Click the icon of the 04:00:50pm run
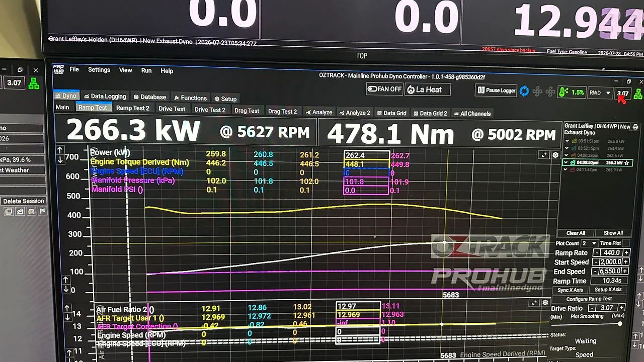 (573, 162)
